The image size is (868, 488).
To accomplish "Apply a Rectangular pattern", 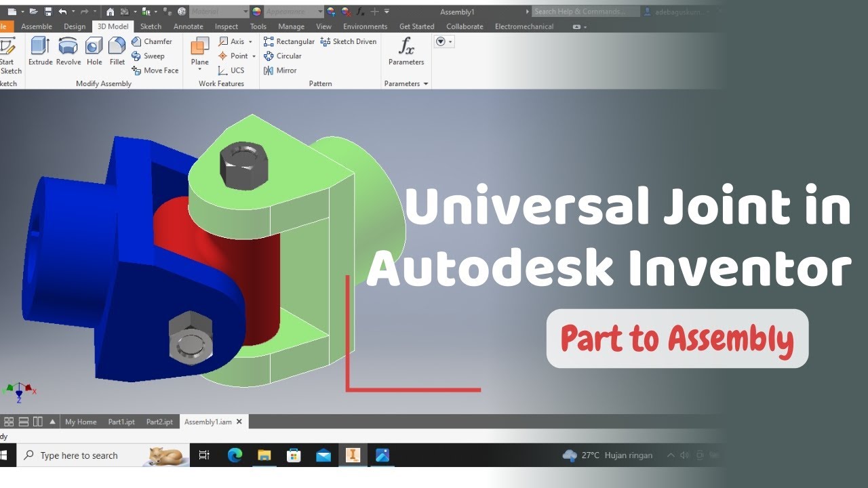I will (x=289, y=41).
